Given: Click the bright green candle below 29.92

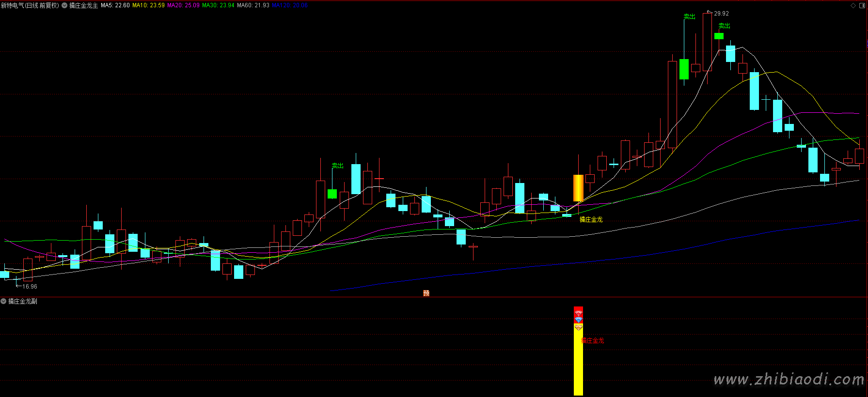Looking at the screenshot, I should tap(719, 36).
